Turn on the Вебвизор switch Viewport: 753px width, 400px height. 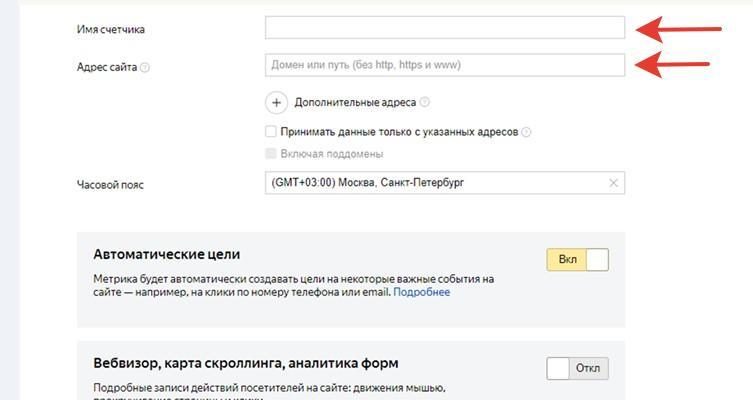pyautogui.click(x=577, y=368)
